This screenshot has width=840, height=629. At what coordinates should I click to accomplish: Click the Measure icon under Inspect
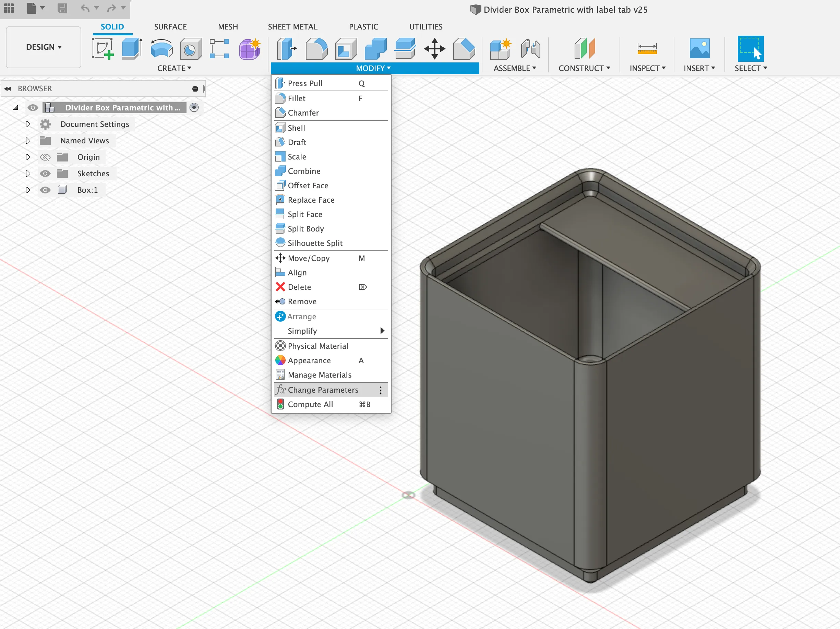647,49
